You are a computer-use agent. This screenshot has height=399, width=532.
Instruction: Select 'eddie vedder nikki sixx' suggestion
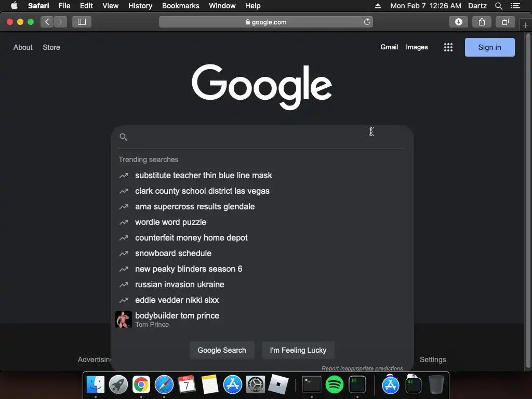coord(261,300)
